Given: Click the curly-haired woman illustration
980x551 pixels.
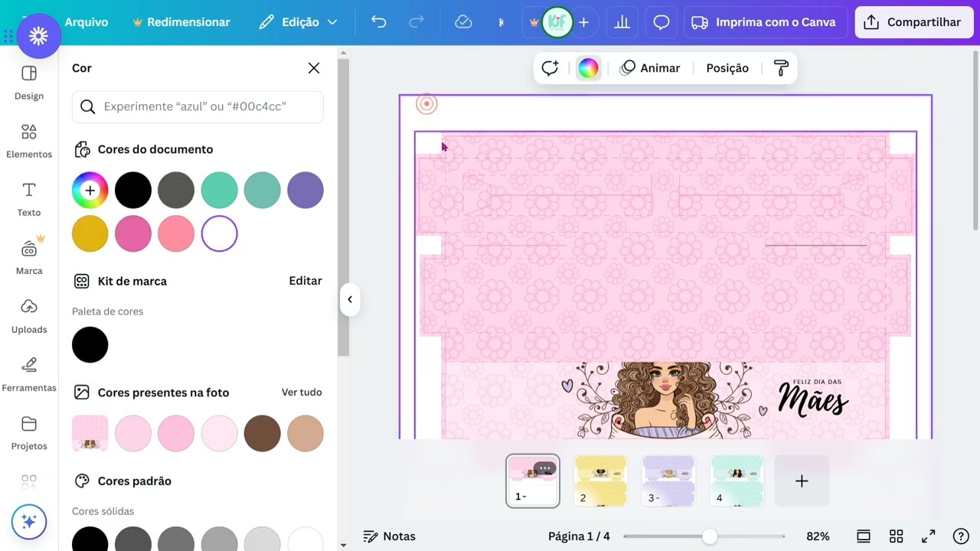Looking at the screenshot, I should 665,399.
